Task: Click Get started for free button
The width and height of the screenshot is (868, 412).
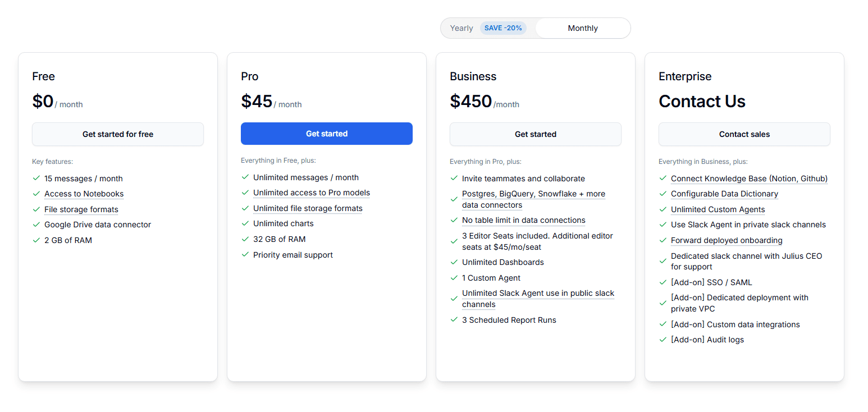Action: (x=118, y=134)
